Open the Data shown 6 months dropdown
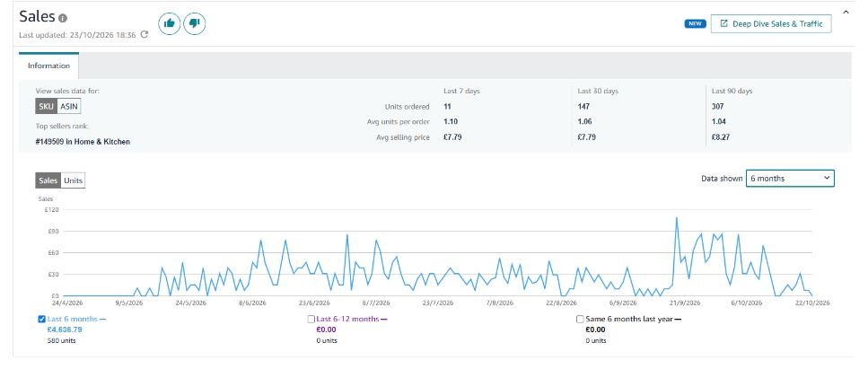 point(790,179)
